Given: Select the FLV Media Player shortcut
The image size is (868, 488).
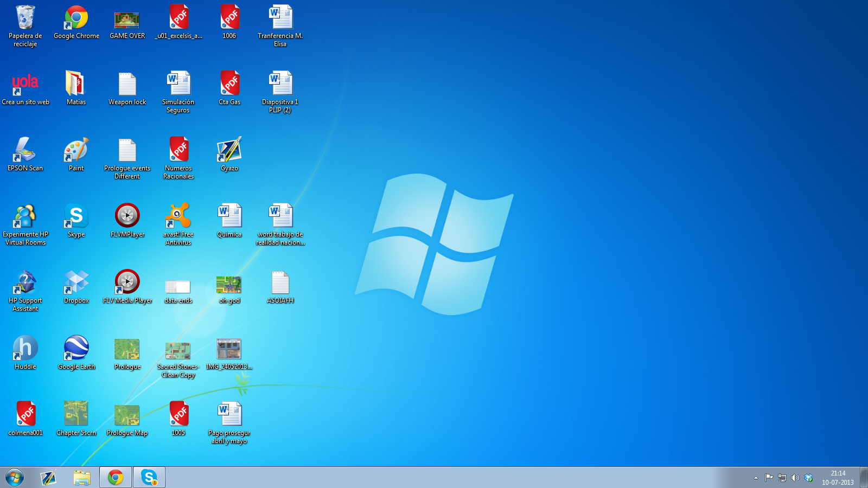Looking at the screenshot, I should pyautogui.click(x=127, y=287).
